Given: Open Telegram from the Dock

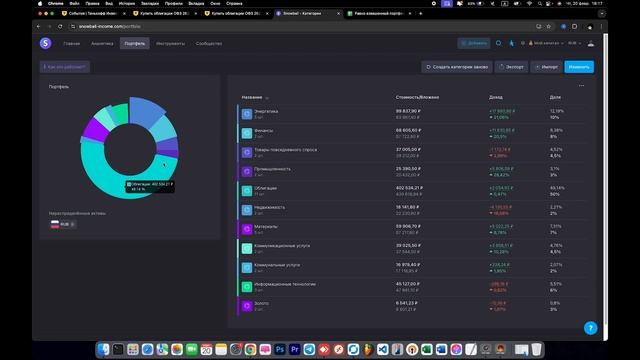Looking at the screenshot, I should (x=309, y=349).
